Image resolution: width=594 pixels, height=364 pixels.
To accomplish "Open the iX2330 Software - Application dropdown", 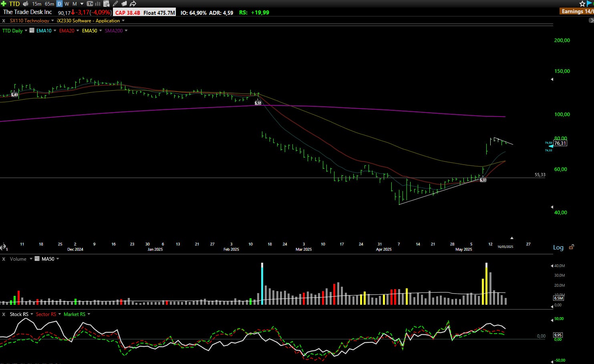I will (123, 21).
